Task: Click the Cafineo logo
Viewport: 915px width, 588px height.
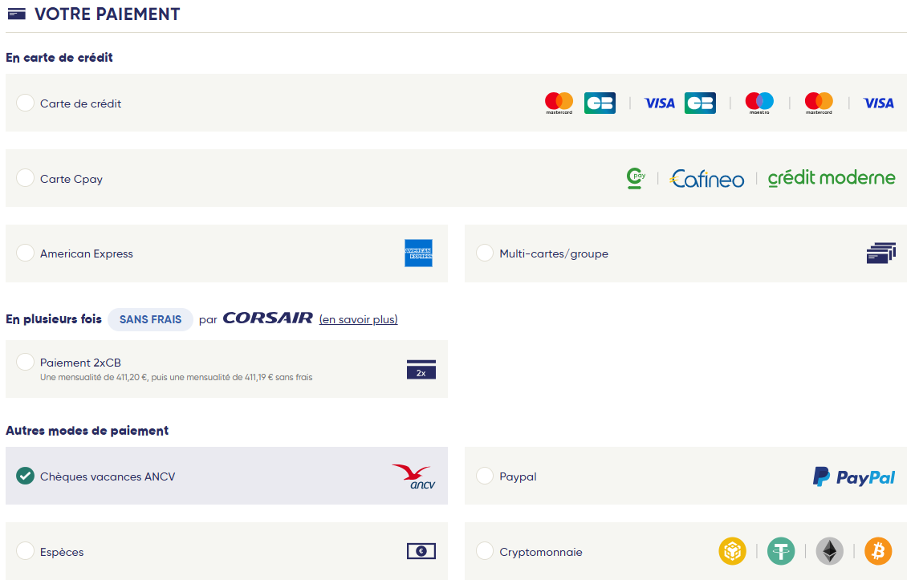Action: tap(707, 179)
